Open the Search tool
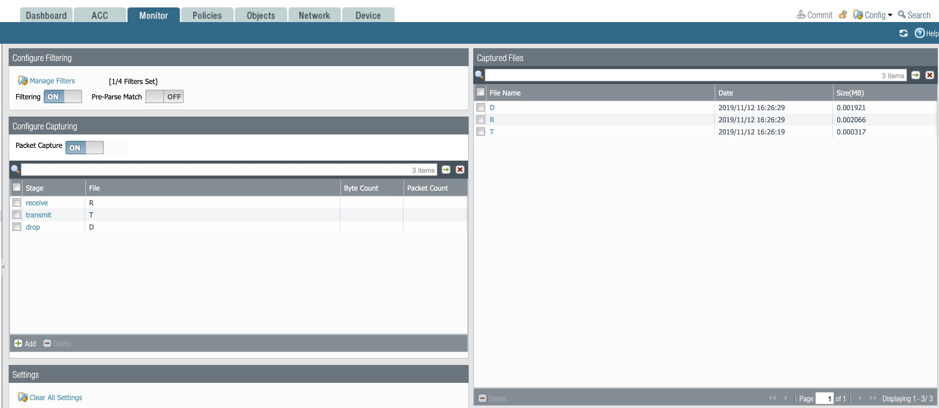Image resolution: width=939 pixels, height=408 pixels. click(x=914, y=15)
